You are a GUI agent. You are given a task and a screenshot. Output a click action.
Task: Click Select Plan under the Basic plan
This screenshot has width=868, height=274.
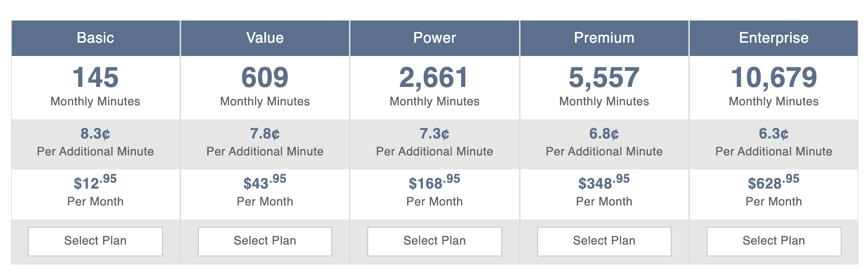(95, 241)
